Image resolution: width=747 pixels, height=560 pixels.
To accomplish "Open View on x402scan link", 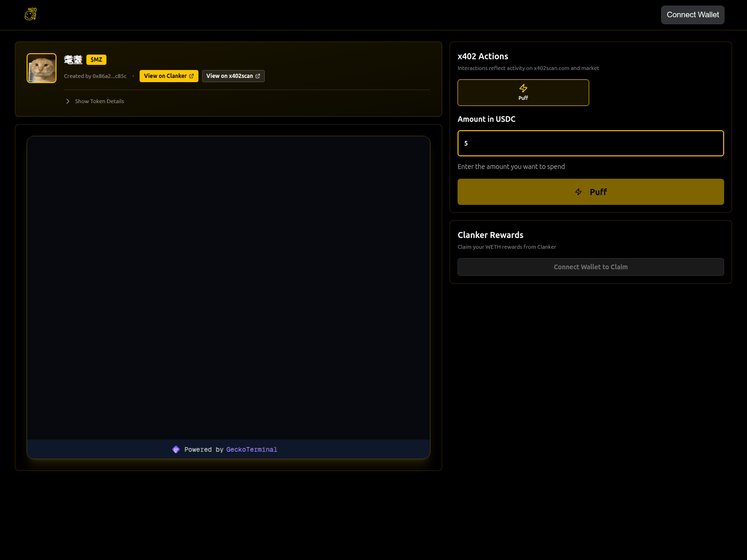I will 233,76.
